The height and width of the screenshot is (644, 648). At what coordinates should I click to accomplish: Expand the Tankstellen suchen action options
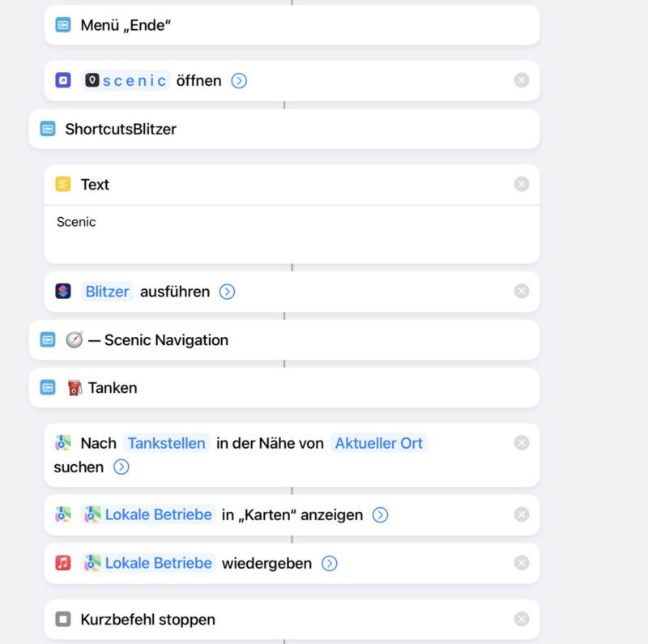121,467
